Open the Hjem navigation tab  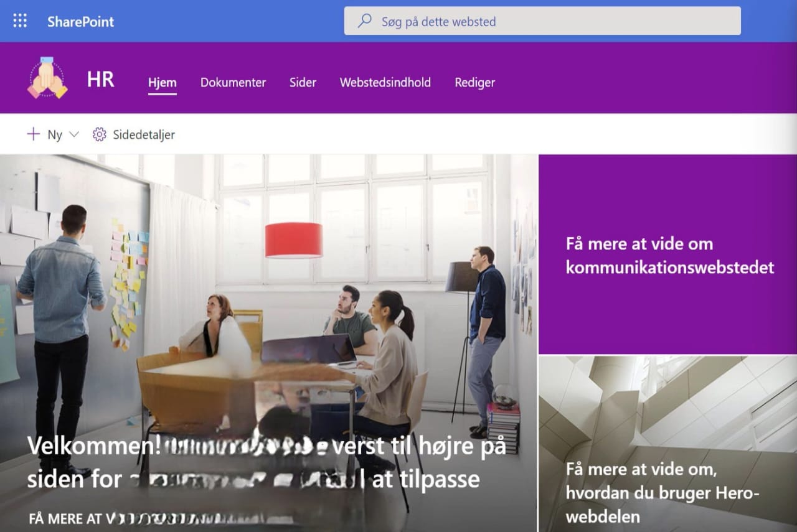(163, 82)
